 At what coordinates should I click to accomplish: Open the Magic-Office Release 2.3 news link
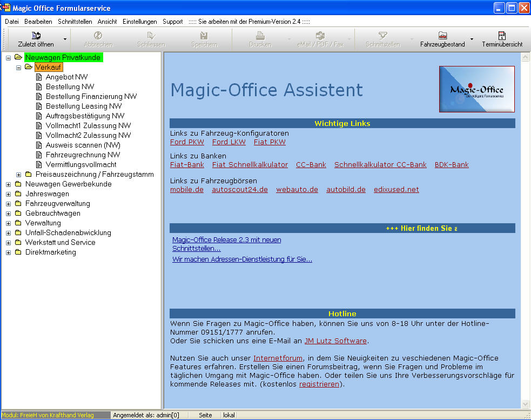coord(226,244)
